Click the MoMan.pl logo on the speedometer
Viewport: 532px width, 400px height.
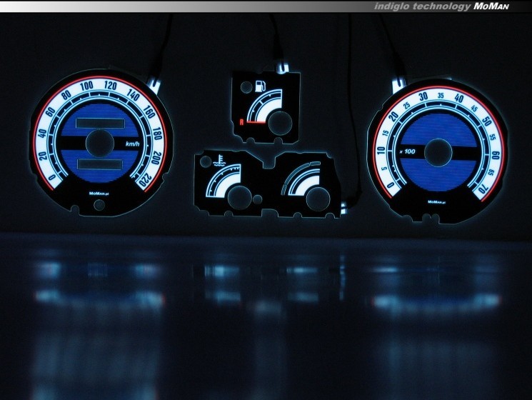(99, 194)
